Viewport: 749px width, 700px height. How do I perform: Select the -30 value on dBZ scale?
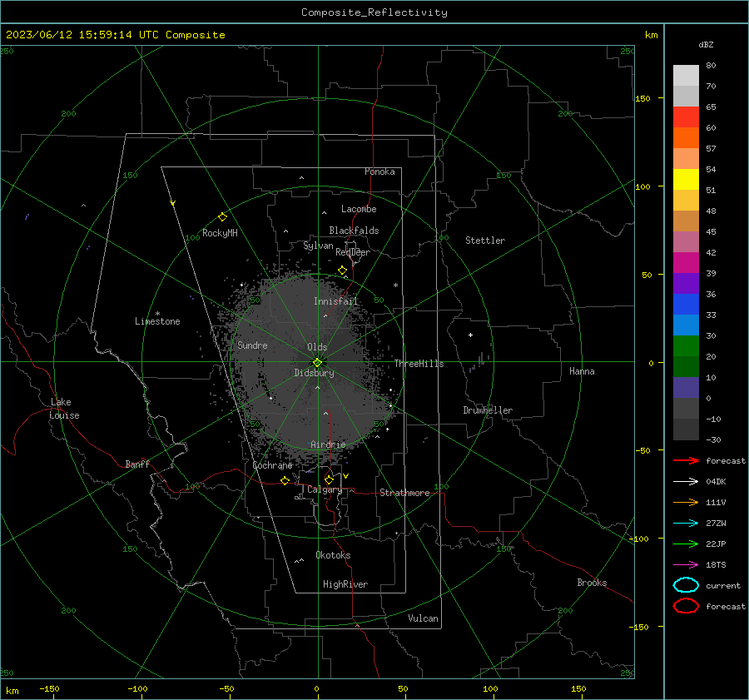pyautogui.click(x=713, y=440)
